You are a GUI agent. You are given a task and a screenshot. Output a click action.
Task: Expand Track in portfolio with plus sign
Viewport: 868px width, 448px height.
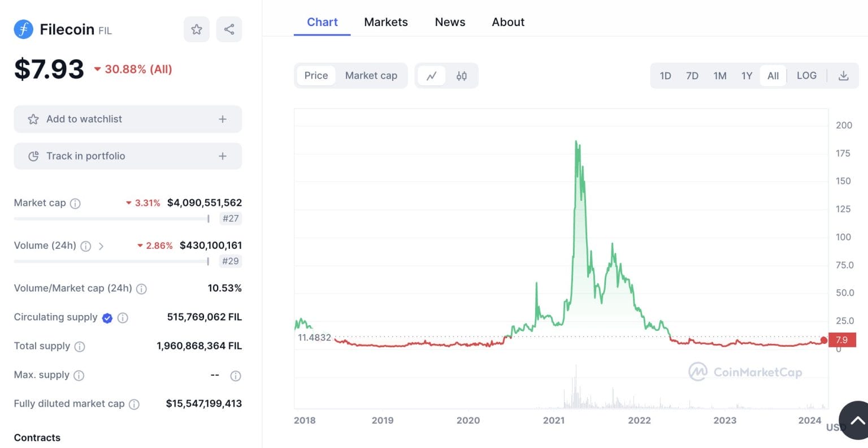click(x=222, y=156)
